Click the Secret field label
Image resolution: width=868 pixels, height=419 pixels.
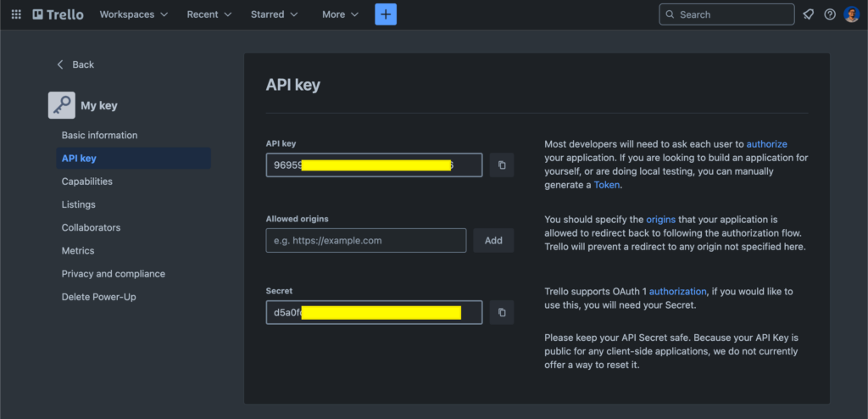pyautogui.click(x=279, y=291)
